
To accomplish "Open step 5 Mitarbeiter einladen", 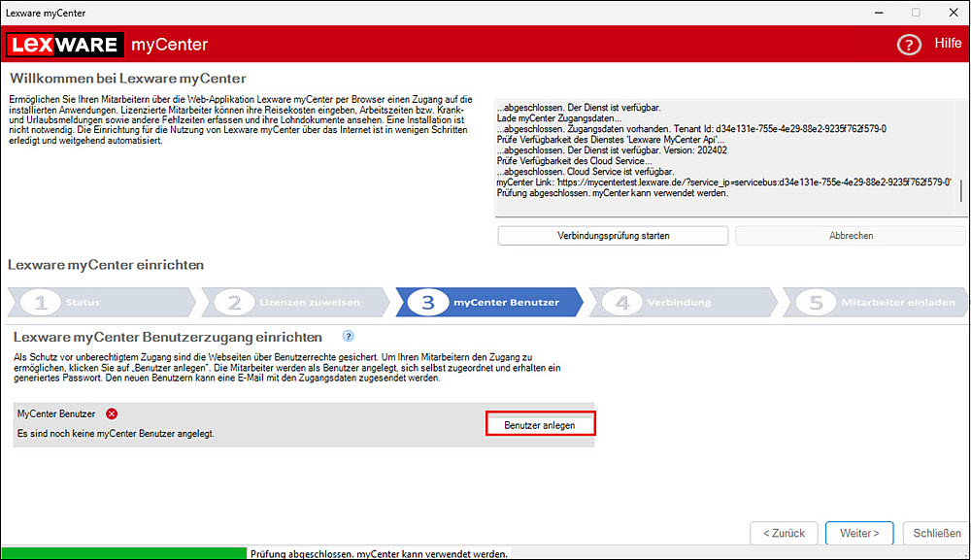I will pos(874,302).
